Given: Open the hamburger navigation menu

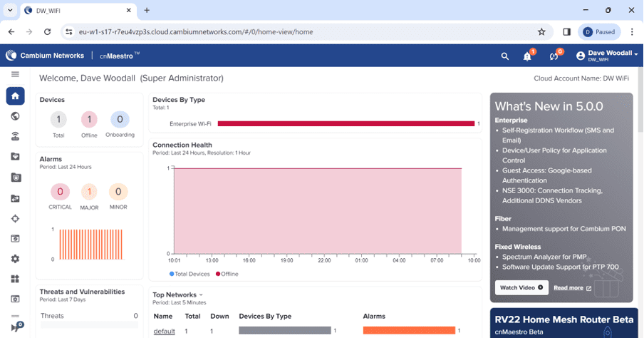Looking at the screenshot, I should 15,74.
